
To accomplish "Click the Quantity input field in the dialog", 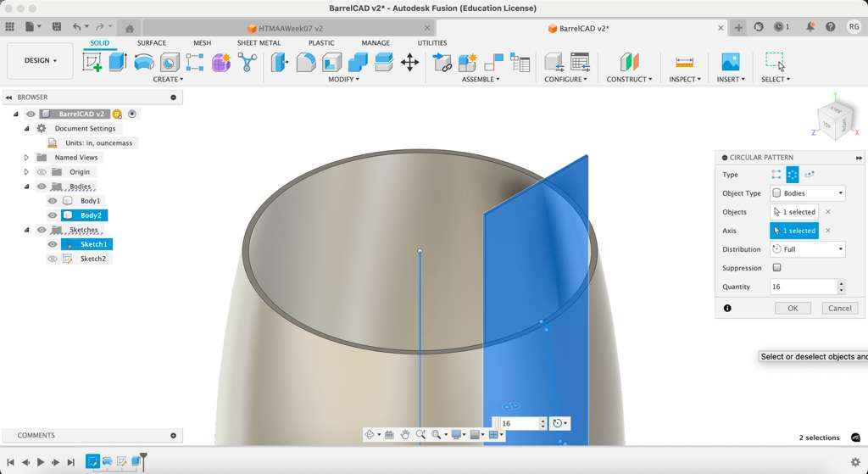I will tap(803, 287).
